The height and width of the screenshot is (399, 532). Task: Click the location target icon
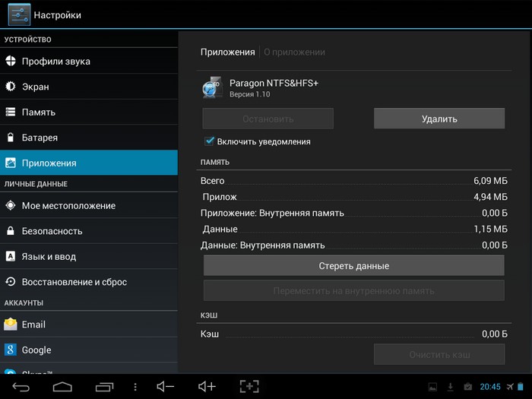click(11, 205)
